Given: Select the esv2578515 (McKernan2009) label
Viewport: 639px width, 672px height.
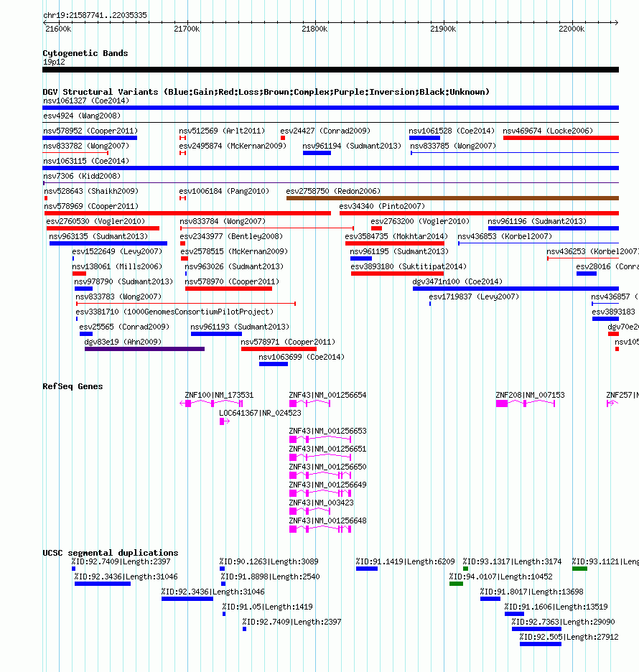Looking at the screenshot, I should (x=235, y=251).
